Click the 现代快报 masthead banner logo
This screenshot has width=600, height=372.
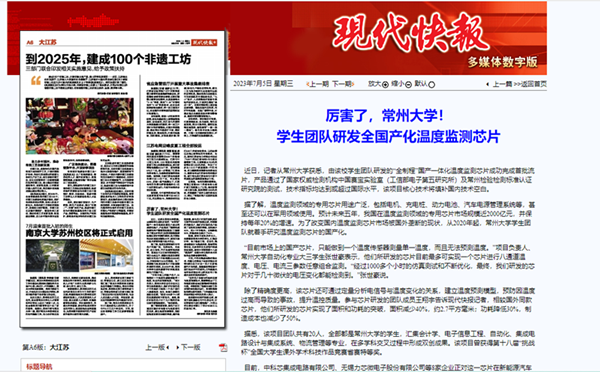coord(411,33)
